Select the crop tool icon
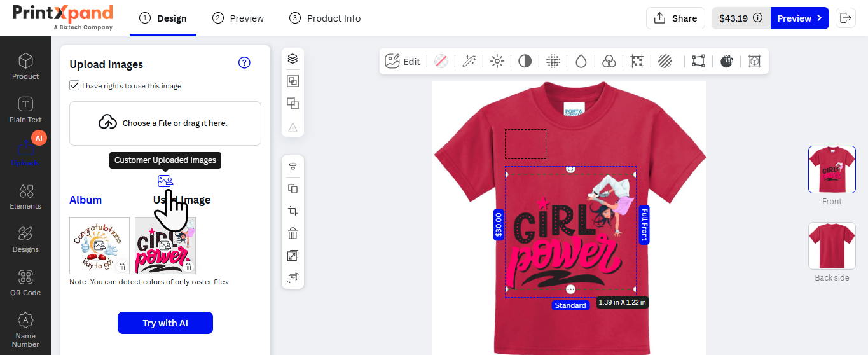This screenshot has width=868, height=355. tap(293, 211)
